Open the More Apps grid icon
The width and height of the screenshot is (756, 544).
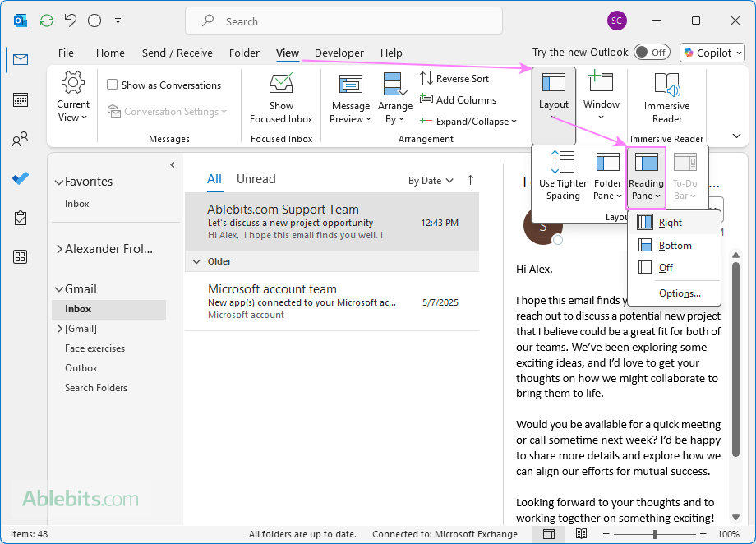(21, 257)
